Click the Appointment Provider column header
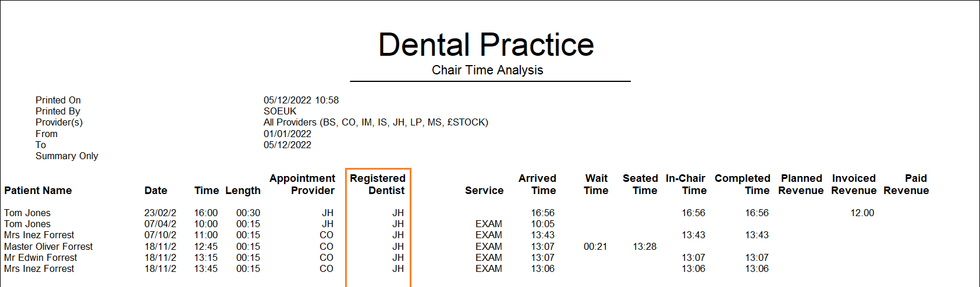The image size is (980, 287). [x=302, y=184]
